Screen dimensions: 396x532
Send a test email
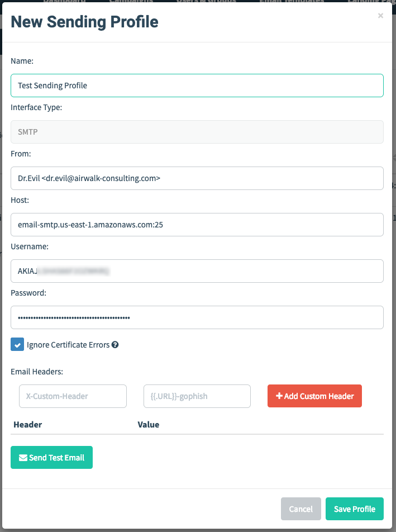(x=51, y=457)
